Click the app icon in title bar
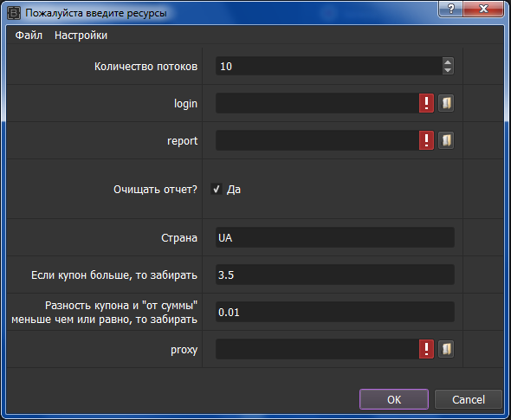511x420 pixels. pos(14,13)
